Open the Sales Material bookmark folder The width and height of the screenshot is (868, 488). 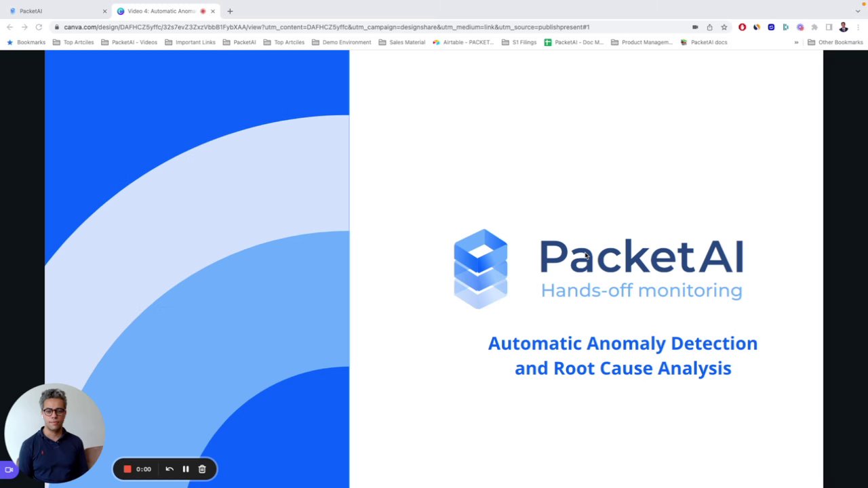pyautogui.click(x=402, y=42)
